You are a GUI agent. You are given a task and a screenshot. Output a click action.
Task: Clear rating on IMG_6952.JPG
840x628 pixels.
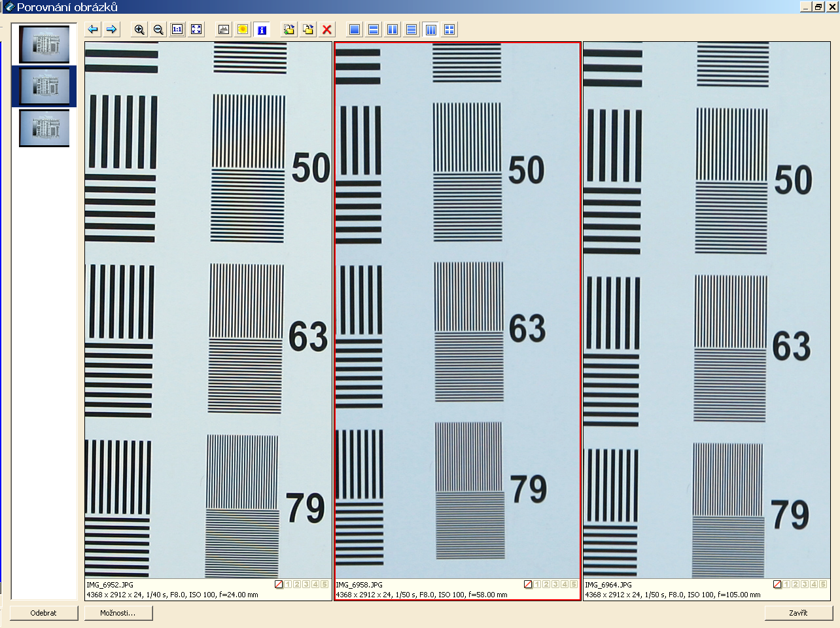click(279, 584)
